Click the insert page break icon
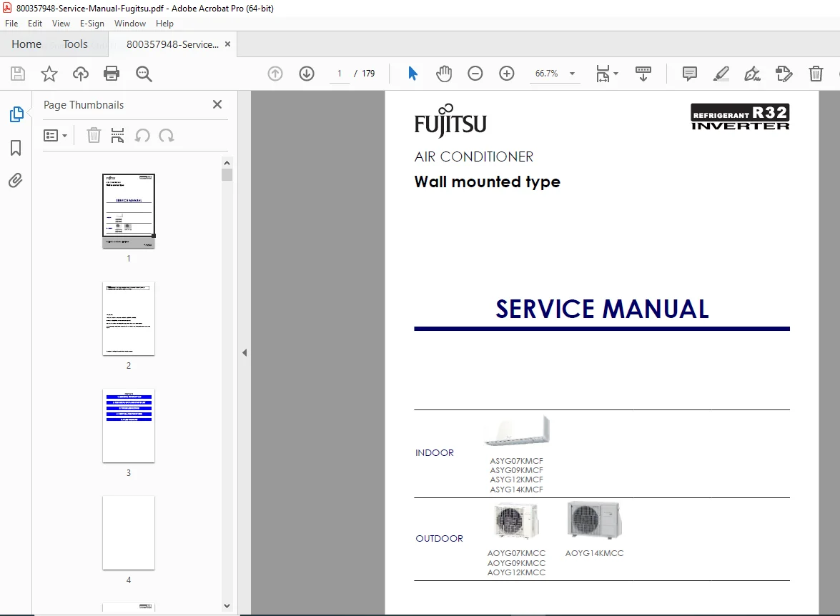This screenshot has width=840, height=616. 117,136
